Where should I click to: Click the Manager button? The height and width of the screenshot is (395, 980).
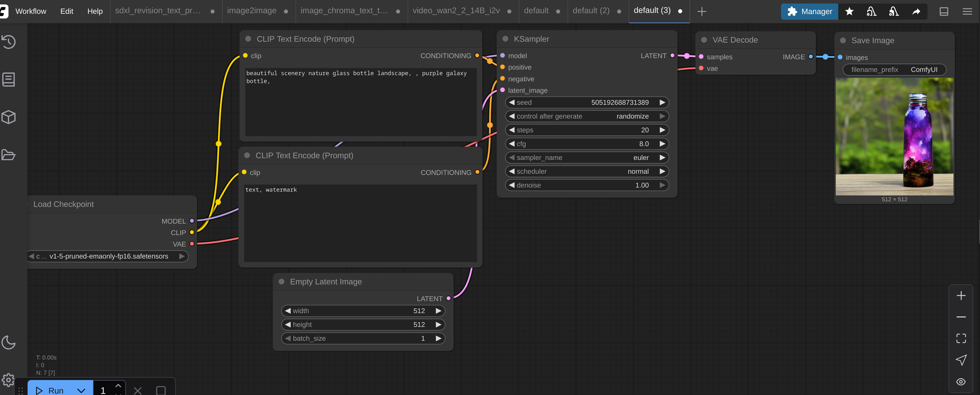809,11
